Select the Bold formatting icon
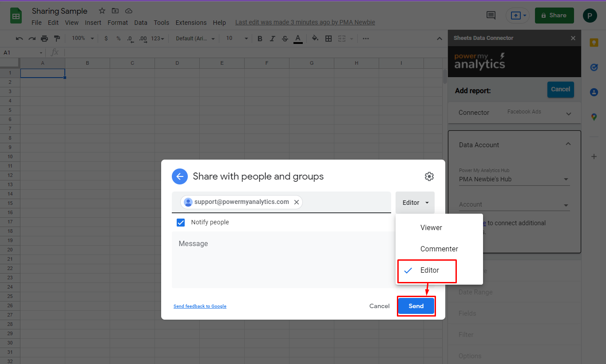Viewport: 606px width, 364px height. click(260, 39)
